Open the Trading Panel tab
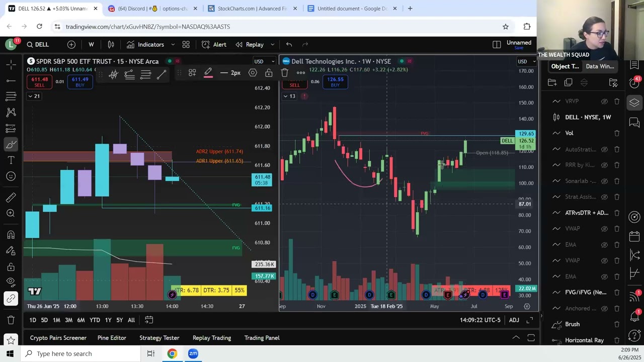The width and height of the screenshot is (644, 362). click(262, 338)
